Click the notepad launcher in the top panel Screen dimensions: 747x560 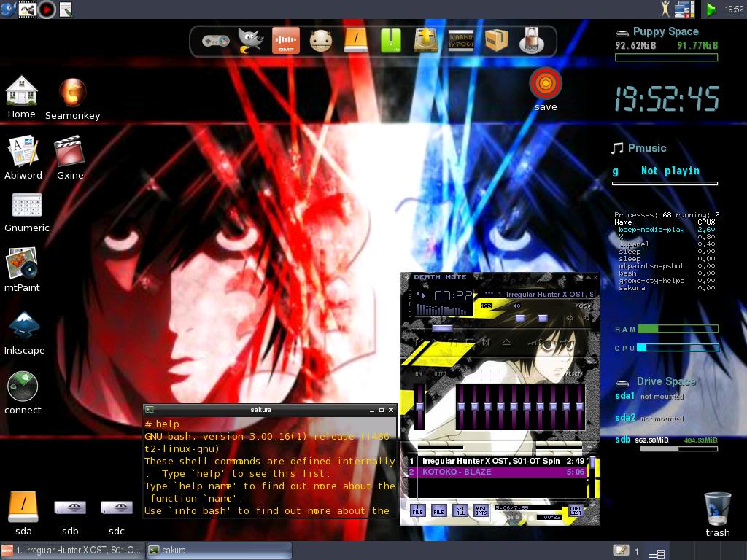pyautogui.click(x=66, y=9)
